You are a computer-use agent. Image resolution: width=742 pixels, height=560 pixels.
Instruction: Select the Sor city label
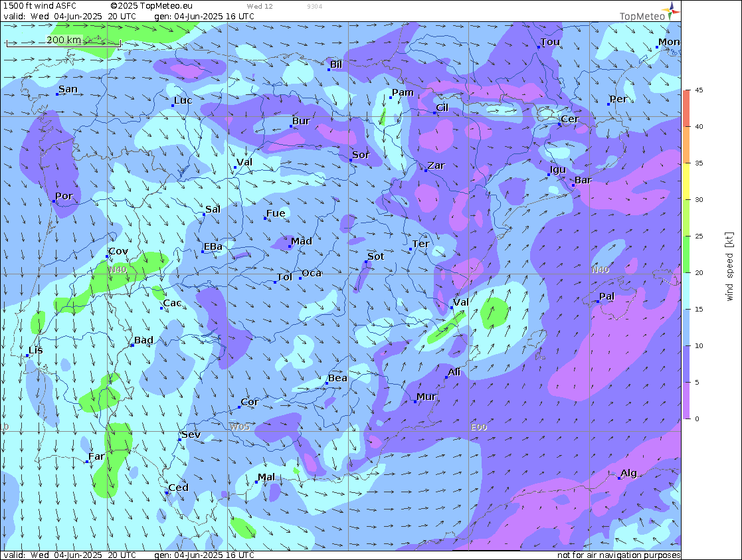[x=361, y=155]
